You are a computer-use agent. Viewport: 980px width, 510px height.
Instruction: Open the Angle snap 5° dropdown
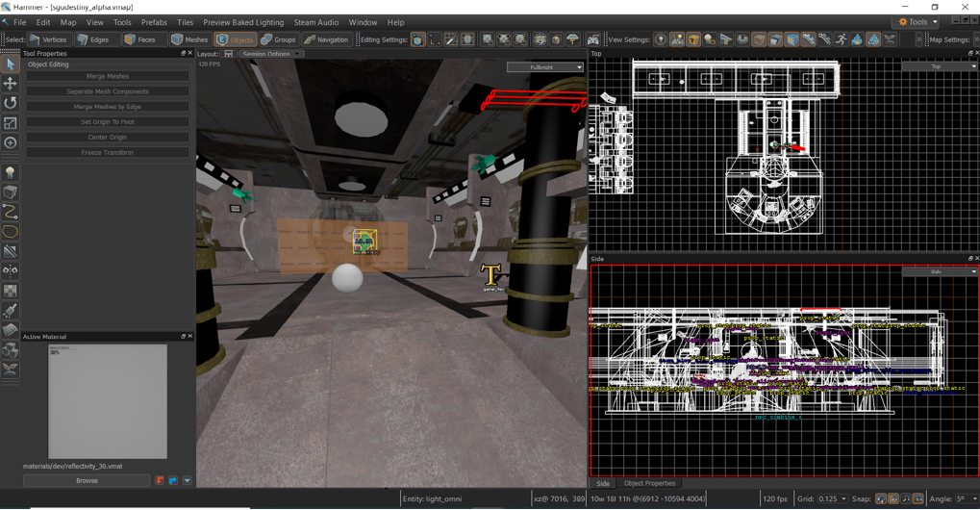(x=965, y=498)
